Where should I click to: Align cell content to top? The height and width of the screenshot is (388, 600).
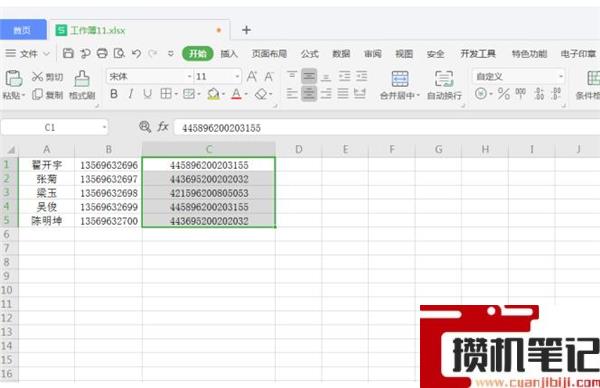(292, 76)
